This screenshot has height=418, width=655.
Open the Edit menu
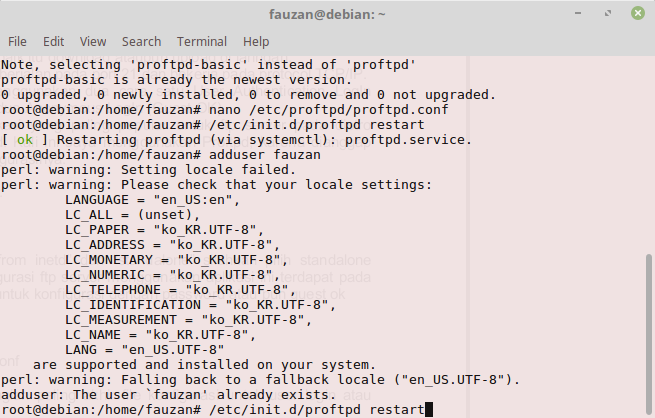(53, 42)
